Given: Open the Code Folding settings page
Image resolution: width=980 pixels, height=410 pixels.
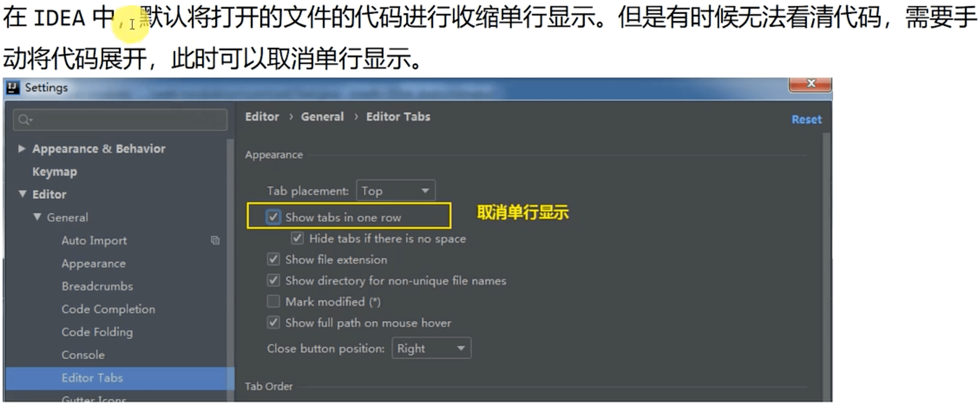Looking at the screenshot, I should 97,332.
